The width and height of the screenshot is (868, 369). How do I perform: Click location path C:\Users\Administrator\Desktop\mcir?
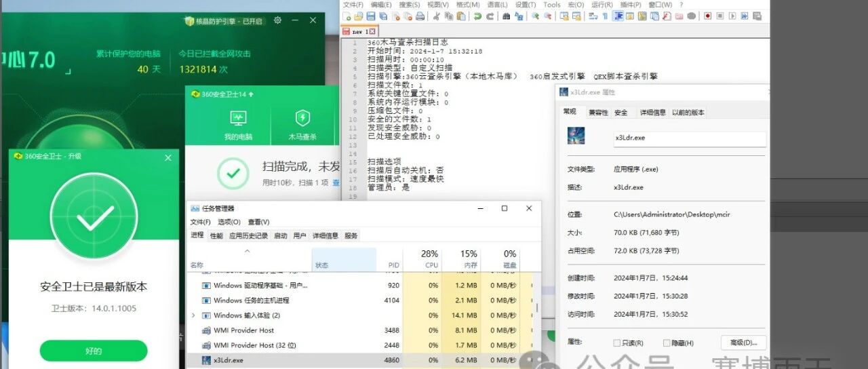click(x=671, y=214)
